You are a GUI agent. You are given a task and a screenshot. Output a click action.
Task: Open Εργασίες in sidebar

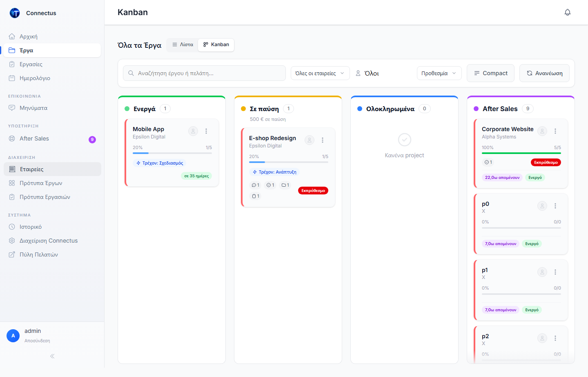[52, 64]
